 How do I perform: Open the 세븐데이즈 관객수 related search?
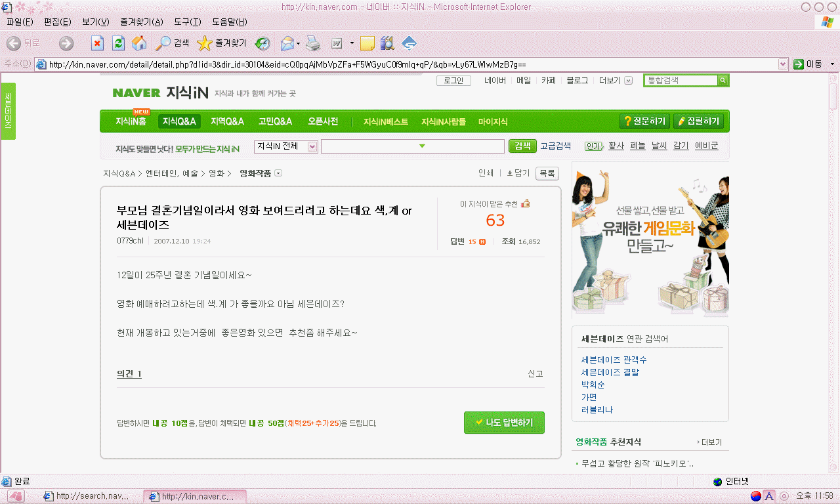coord(614,360)
